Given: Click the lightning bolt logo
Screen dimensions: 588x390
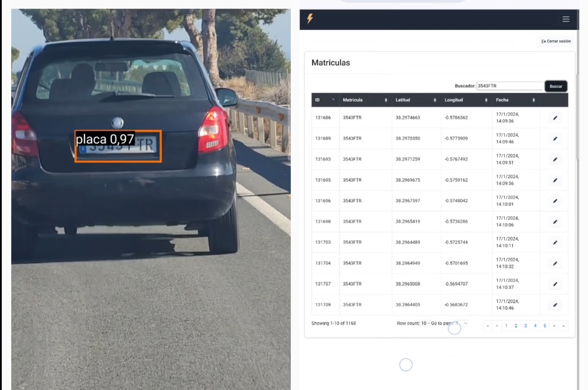Looking at the screenshot, I should point(310,19).
